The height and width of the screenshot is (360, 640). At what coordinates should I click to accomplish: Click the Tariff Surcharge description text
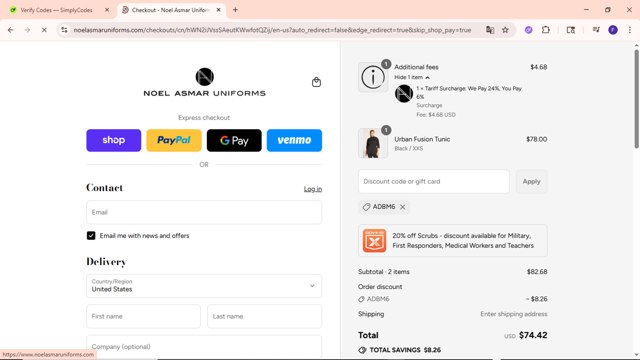coord(469,93)
